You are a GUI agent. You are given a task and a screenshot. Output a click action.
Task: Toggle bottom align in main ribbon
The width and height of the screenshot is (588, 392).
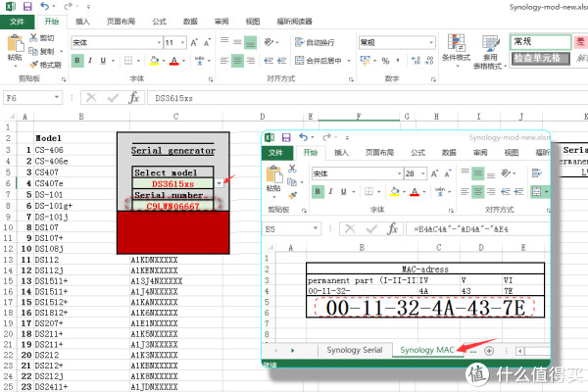click(x=251, y=42)
